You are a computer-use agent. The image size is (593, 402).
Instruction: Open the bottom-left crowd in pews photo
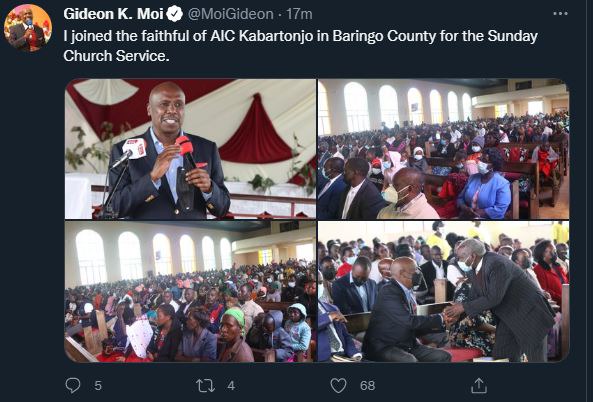coord(190,292)
